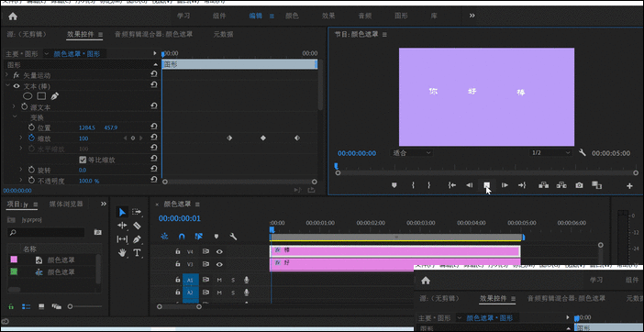This screenshot has width=644, height=332.
Task: Step back one frame
Action: point(470,185)
